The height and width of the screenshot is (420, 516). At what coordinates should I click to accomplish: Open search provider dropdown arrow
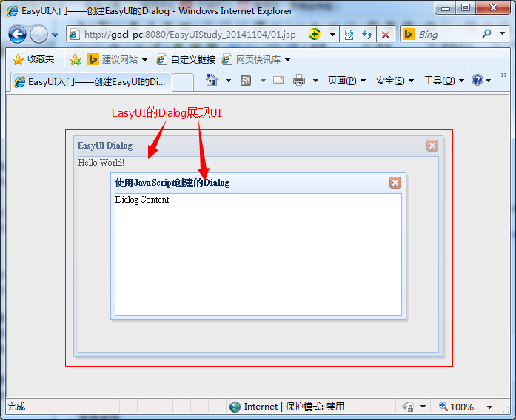click(502, 33)
